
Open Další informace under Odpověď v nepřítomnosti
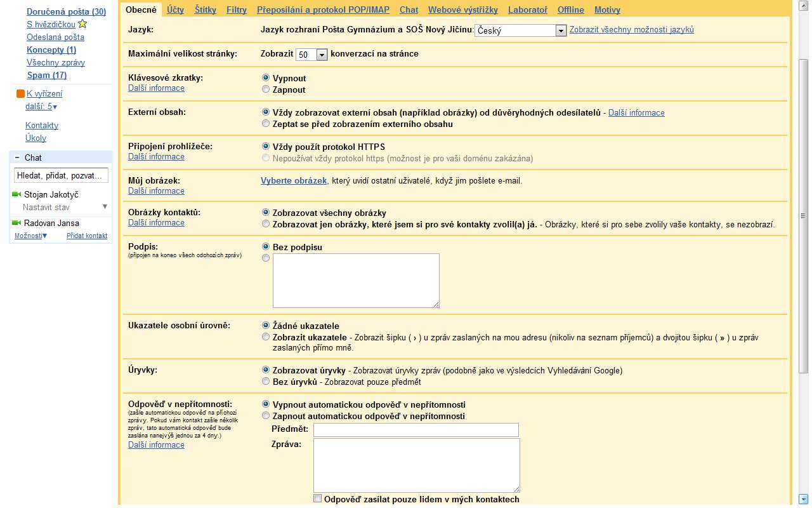pyautogui.click(x=156, y=444)
